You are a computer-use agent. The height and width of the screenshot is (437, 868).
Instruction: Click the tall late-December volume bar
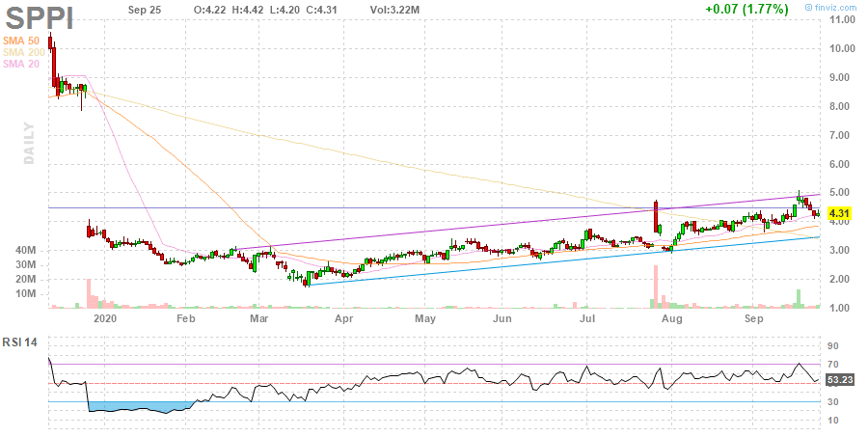(x=89, y=293)
